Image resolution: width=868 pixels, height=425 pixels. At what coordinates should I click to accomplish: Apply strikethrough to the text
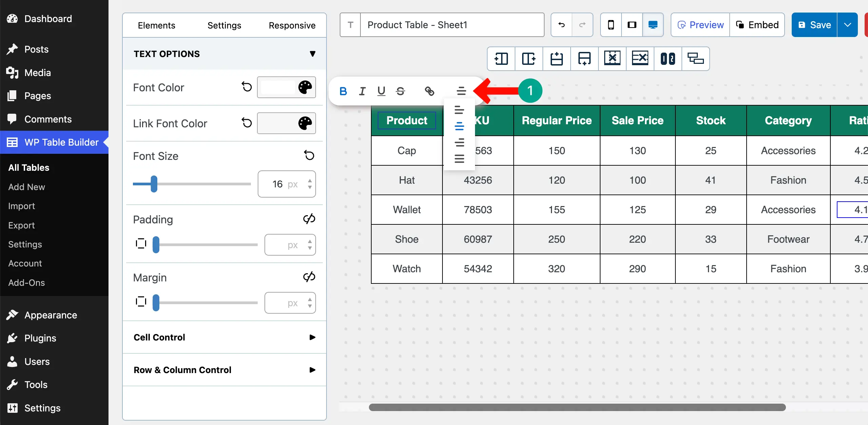pyautogui.click(x=400, y=91)
